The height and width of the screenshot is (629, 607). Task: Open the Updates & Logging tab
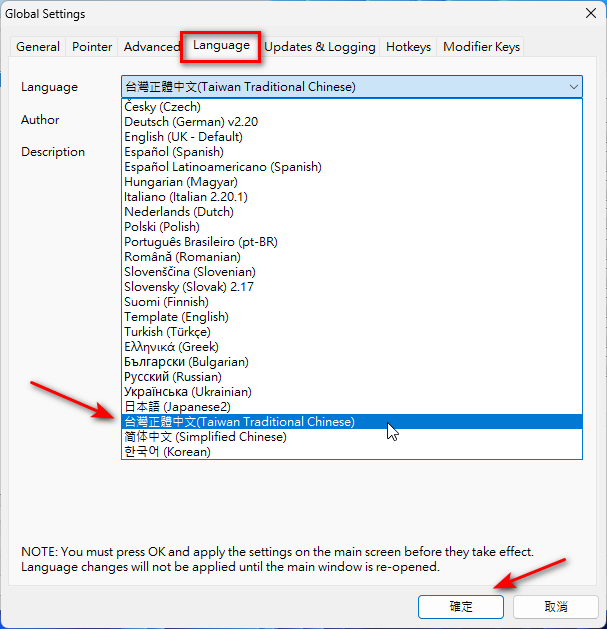click(x=320, y=47)
